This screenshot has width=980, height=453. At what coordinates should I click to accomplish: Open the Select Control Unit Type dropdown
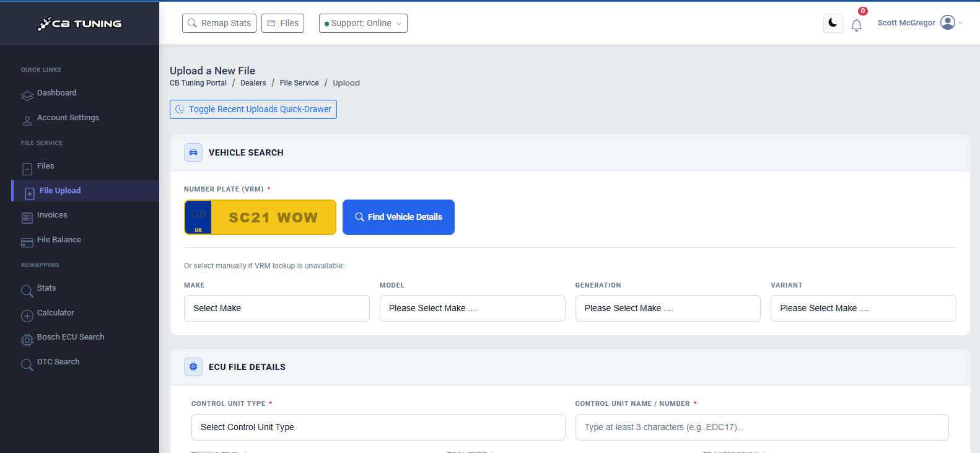coord(378,427)
